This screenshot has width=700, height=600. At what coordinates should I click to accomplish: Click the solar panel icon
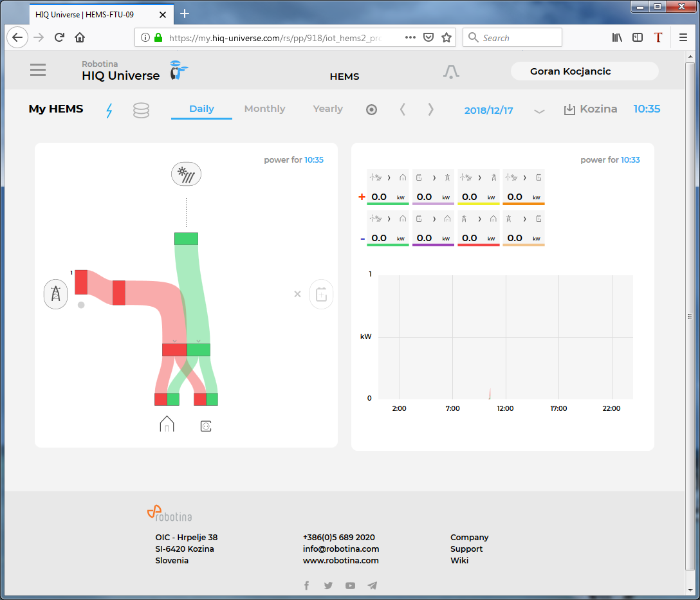(x=186, y=174)
